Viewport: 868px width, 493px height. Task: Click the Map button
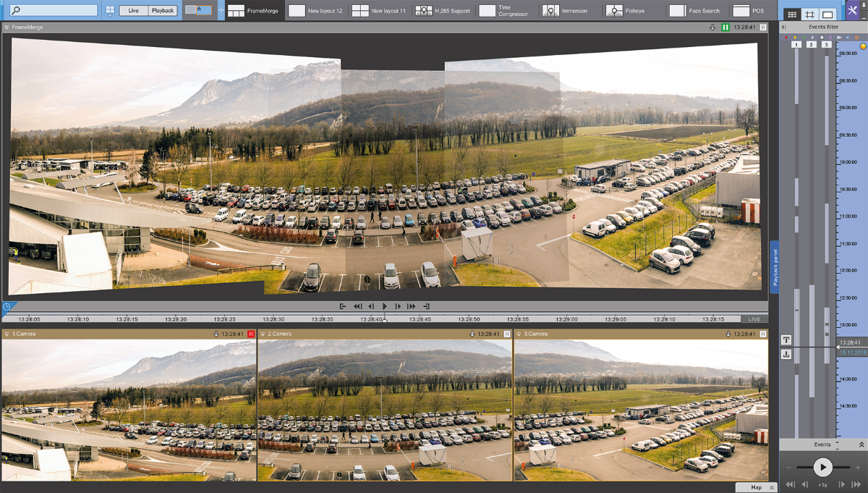(756, 487)
